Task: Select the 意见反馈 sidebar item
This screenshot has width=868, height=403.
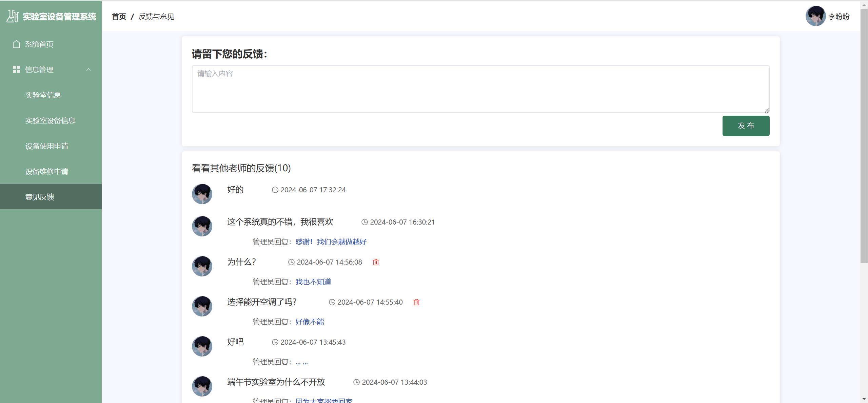Action: click(40, 197)
